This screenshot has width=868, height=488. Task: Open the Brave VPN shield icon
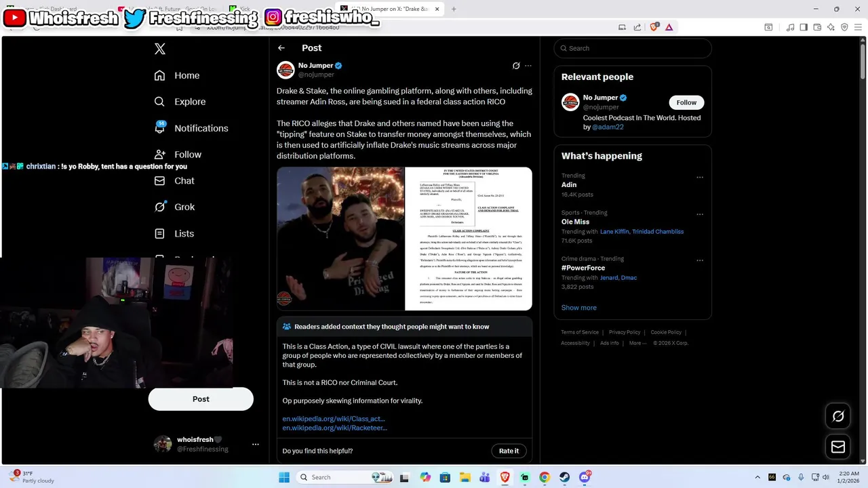click(844, 27)
